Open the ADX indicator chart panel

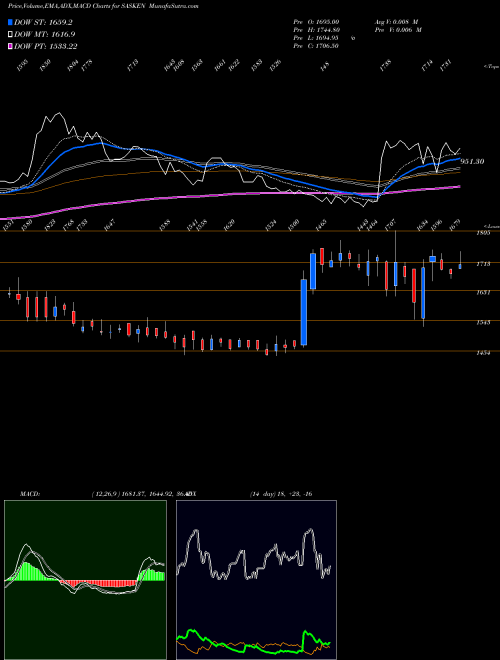(256, 580)
